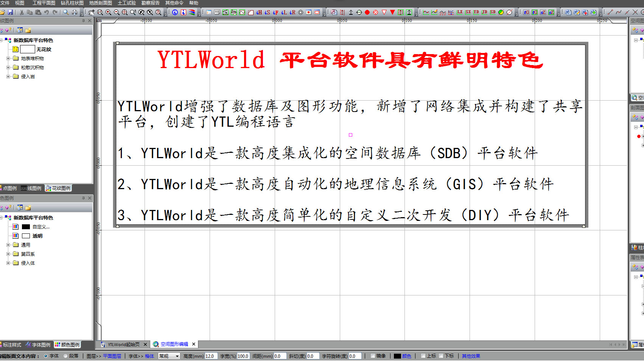Click the layered color stripes icon
Image resolution: width=644 pixels, height=362 pixels.
pyautogui.click(x=192, y=12)
